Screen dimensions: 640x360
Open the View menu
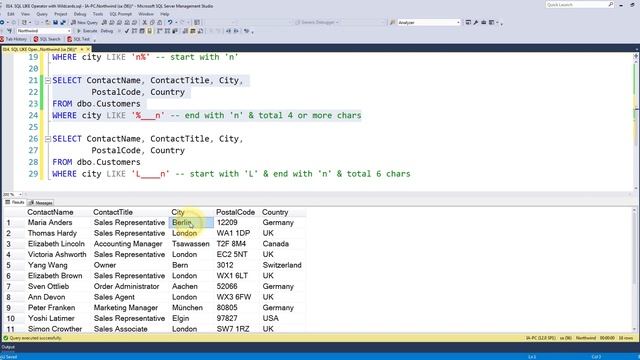(x=25, y=14)
